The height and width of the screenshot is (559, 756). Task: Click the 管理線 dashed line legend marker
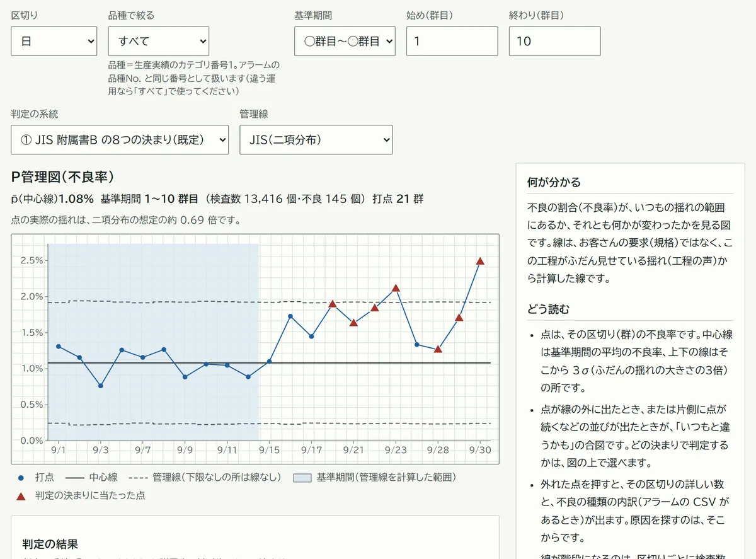click(137, 478)
